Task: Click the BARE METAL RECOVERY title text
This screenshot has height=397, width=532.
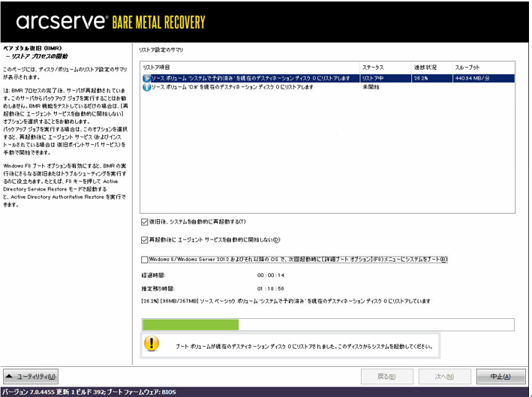Action: 158,23
